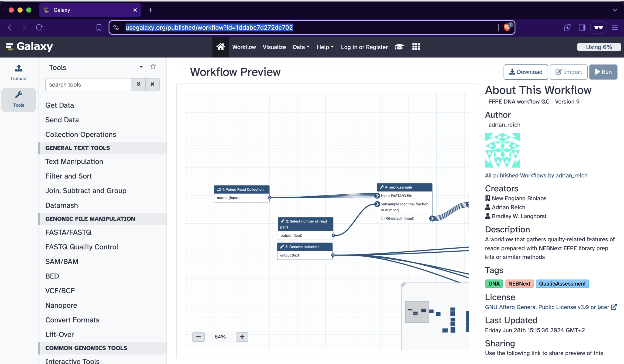Screen dimensions: 624x364
Task: Open the grid apps icon in navbar
Action: (416, 47)
